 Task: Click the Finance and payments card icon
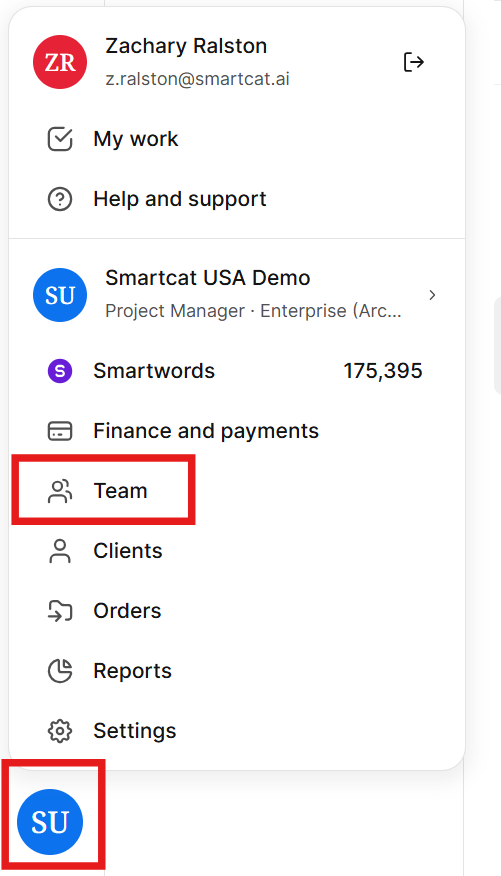coord(60,431)
